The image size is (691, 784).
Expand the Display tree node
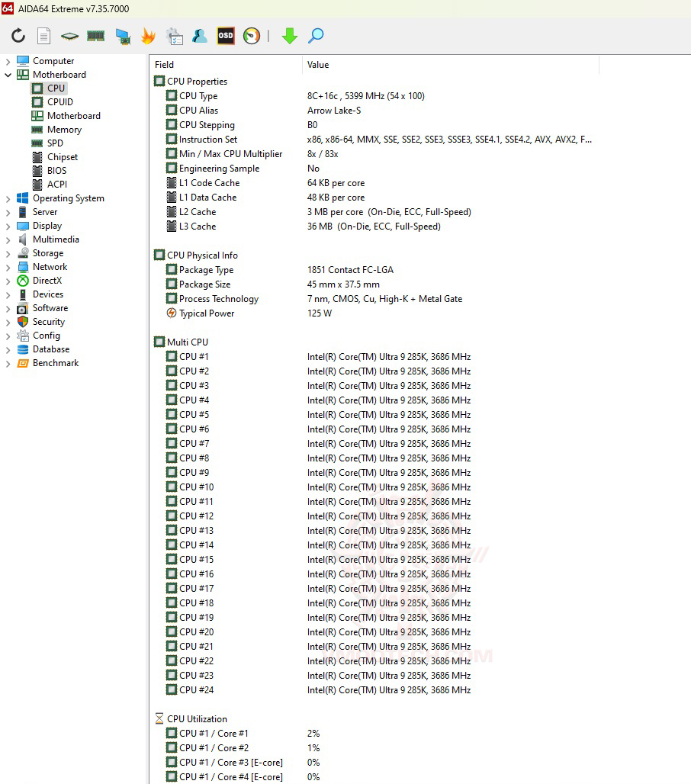8,227
